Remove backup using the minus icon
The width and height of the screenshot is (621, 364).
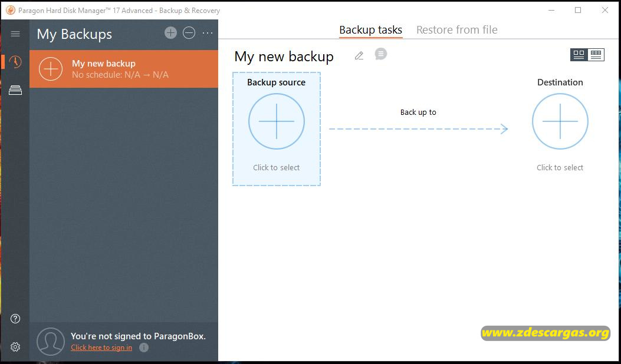189,33
